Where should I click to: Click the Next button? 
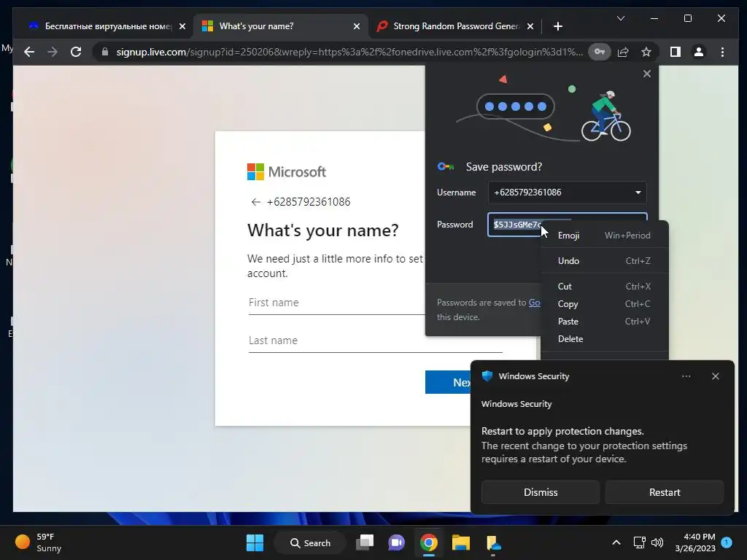pyautogui.click(x=449, y=382)
